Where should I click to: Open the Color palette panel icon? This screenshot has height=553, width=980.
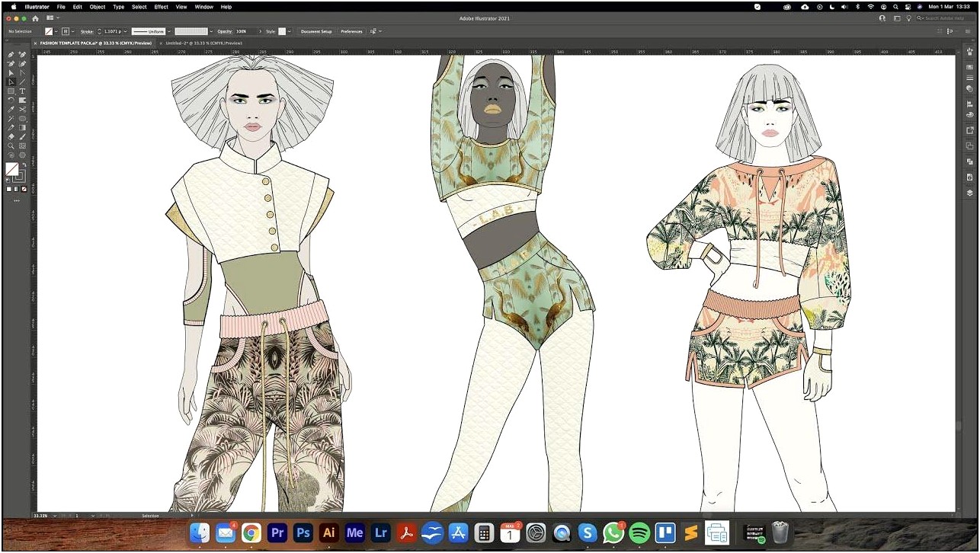click(970, 114)
